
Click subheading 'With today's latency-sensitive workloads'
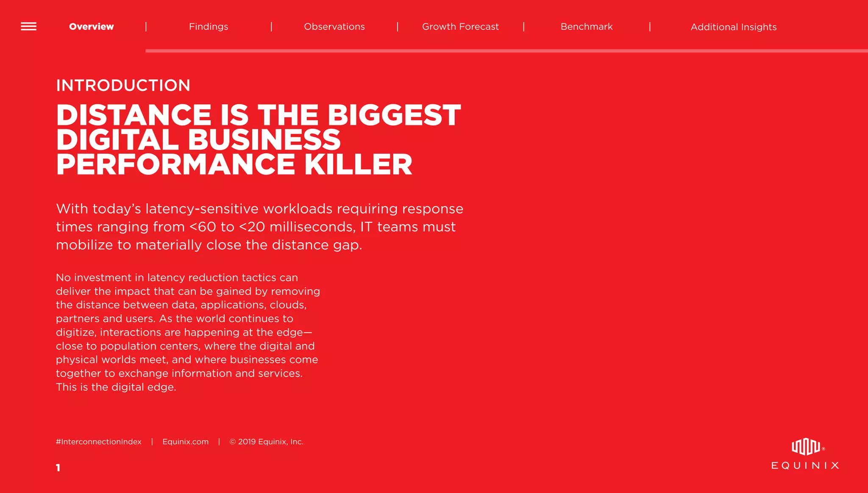(x=260, y=227)
